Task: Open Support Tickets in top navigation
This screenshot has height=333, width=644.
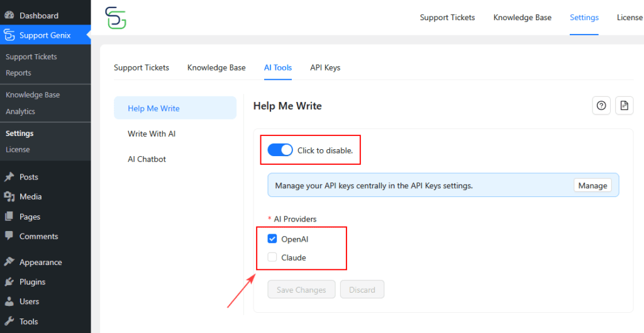Action: (447, 18)
